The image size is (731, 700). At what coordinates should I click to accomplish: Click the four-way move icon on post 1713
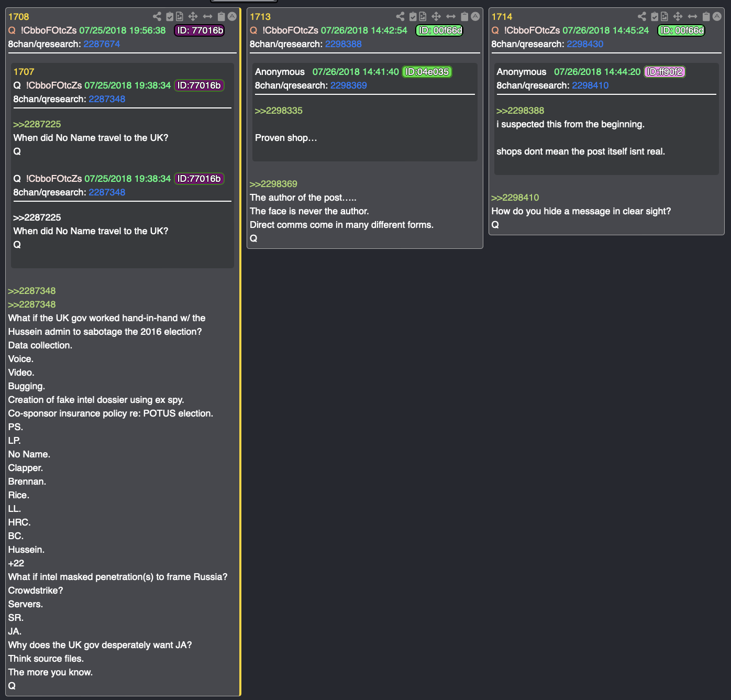click(x=436, y=17)
